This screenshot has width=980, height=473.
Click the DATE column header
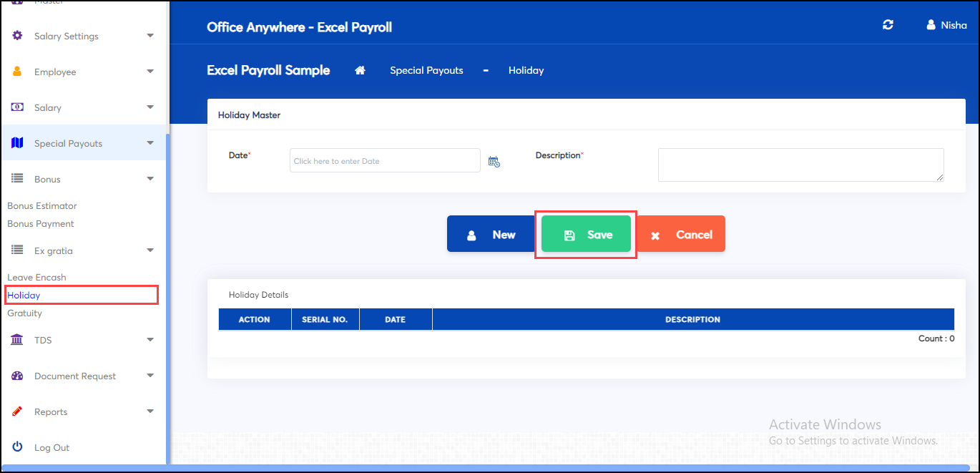click(x=396, y=319)
